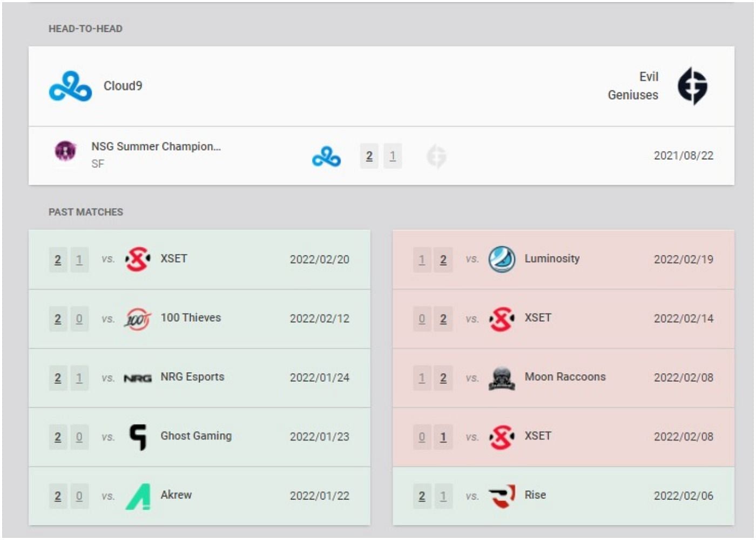Click the Cloud9 team logo in header

[70, 86]
